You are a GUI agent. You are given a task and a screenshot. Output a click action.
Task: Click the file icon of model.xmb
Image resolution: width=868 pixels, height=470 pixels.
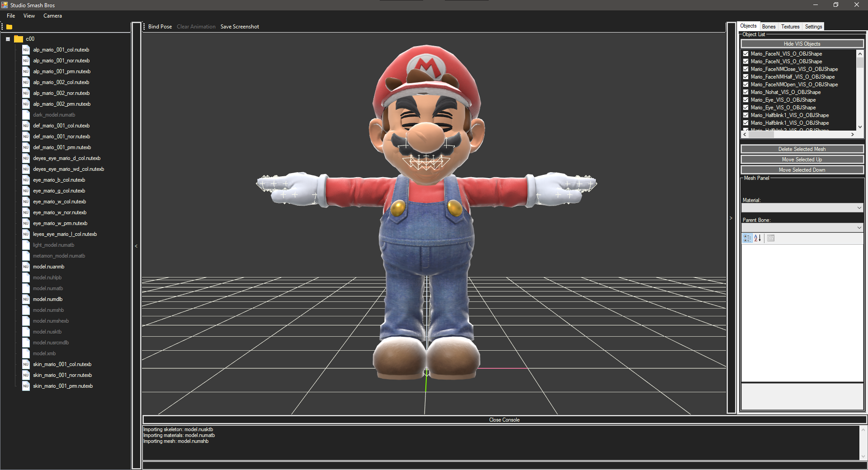(26, 353)
